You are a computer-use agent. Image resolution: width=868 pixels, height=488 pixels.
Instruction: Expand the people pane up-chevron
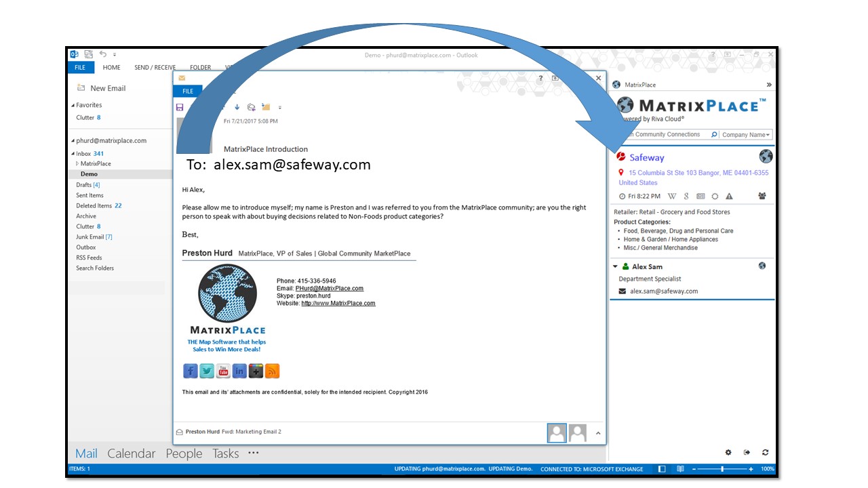tap(598, 433)
